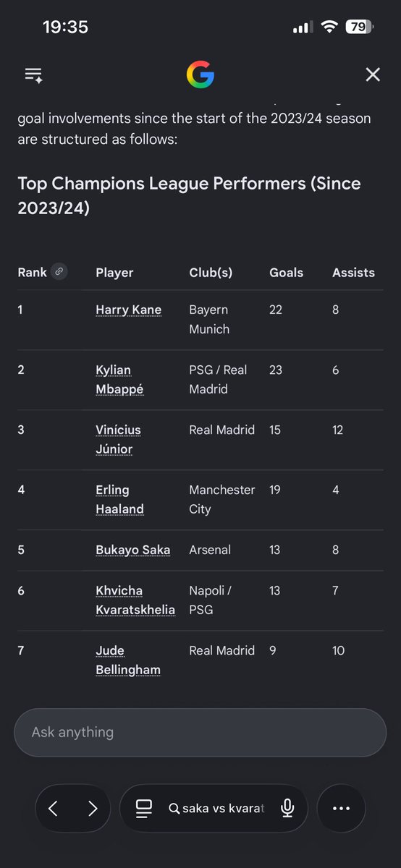Open the Khvicha Kvaratskhelia link

(135, 600)
